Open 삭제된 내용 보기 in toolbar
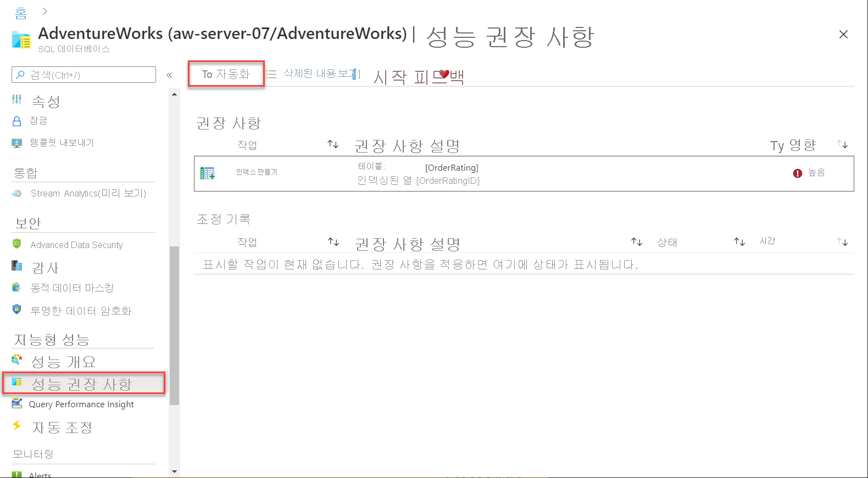868x478 pixels. (x=321, y=74)
